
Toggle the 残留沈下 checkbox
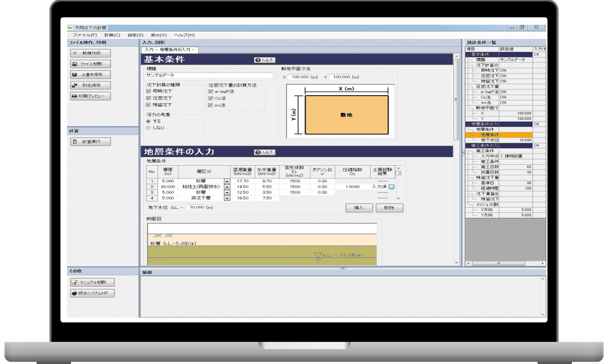pos(148,105)
